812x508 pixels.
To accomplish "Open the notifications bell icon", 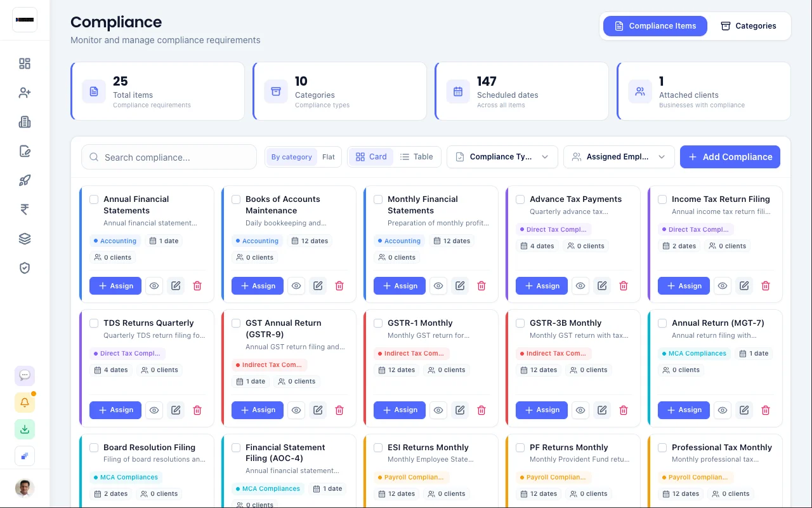I will pos(25,403).
